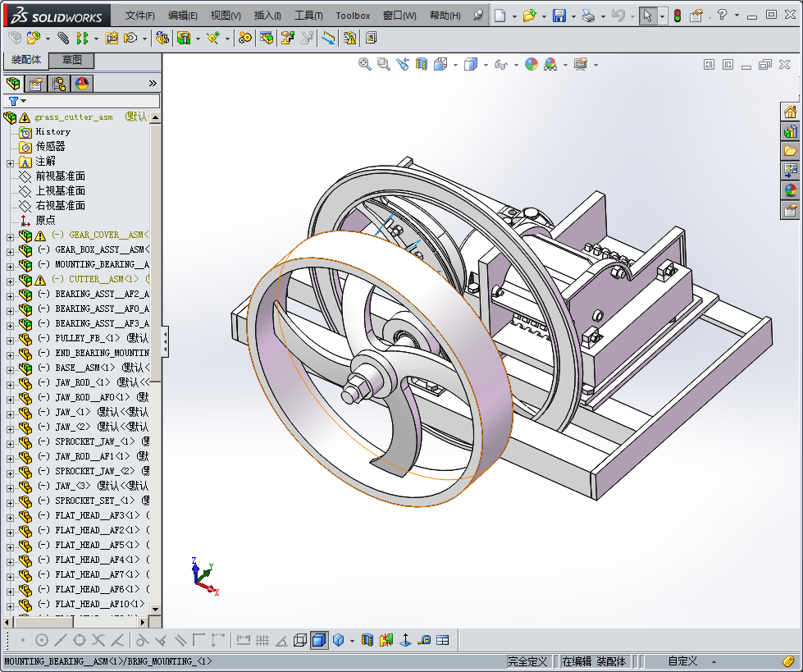Screen dimensions: 803x672
Task: Expand the BASE__ASM component node
Action: click(x=10, y=368)
